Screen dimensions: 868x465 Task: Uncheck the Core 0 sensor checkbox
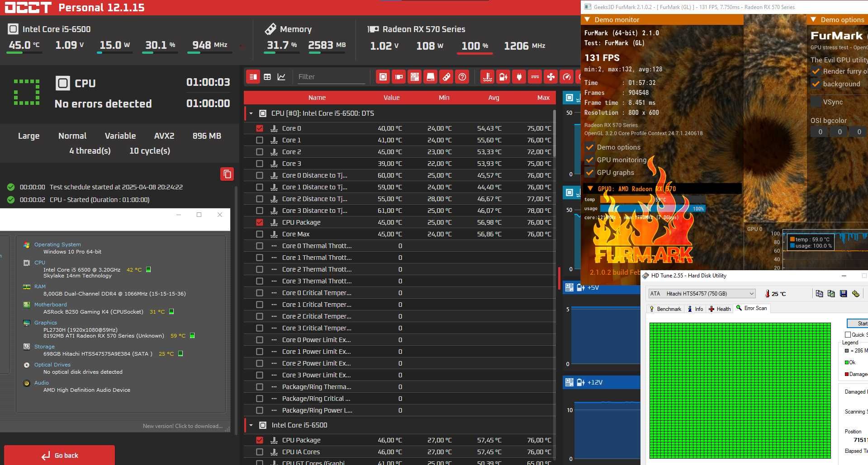[259, 128]
